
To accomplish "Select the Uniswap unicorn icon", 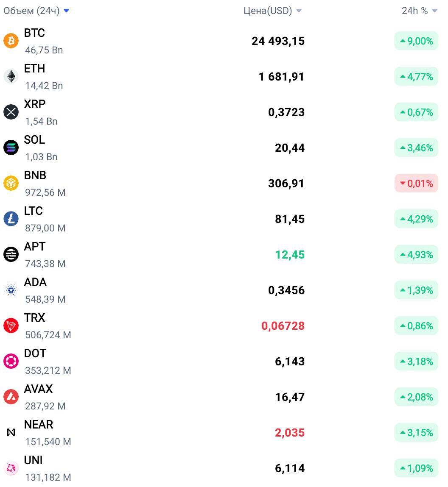I will pos(11,468).
